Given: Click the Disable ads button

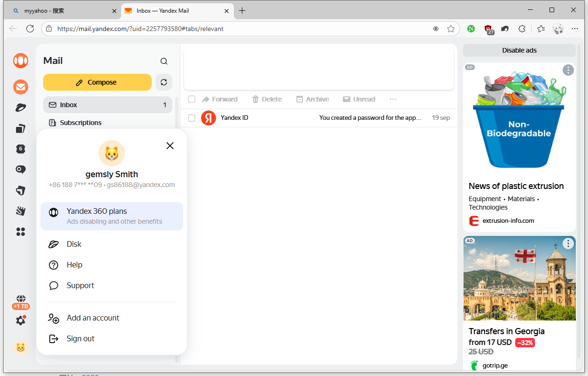Looking at the screenshot, I should 519,50.
